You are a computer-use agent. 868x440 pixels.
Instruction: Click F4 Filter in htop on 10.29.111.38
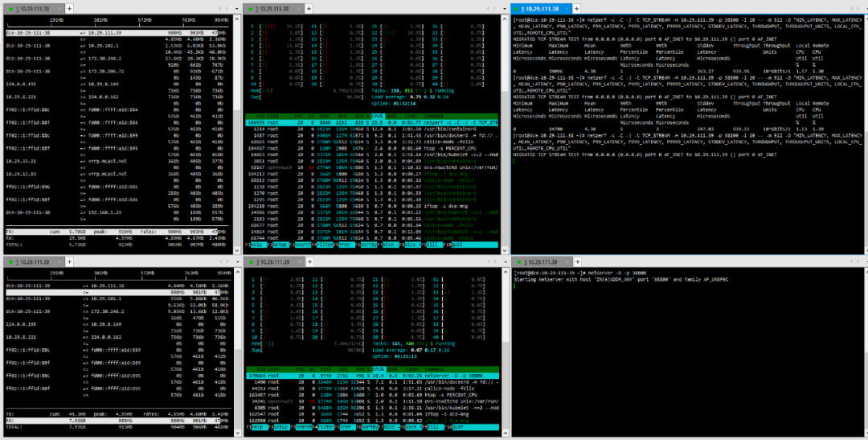[321, 245]
